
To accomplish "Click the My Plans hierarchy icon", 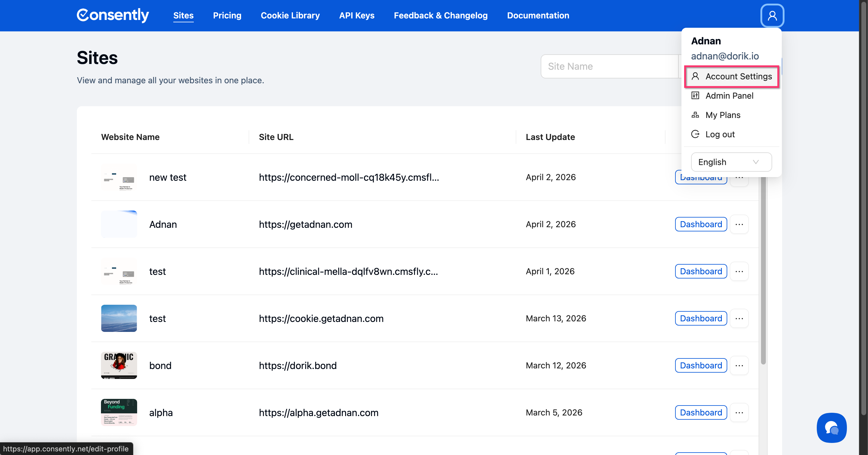I will 695,115.
